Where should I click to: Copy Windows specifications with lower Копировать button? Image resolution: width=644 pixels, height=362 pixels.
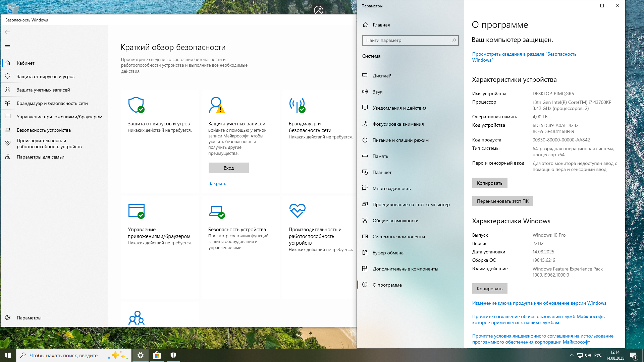pyautogui.click(x=490, y=289)
